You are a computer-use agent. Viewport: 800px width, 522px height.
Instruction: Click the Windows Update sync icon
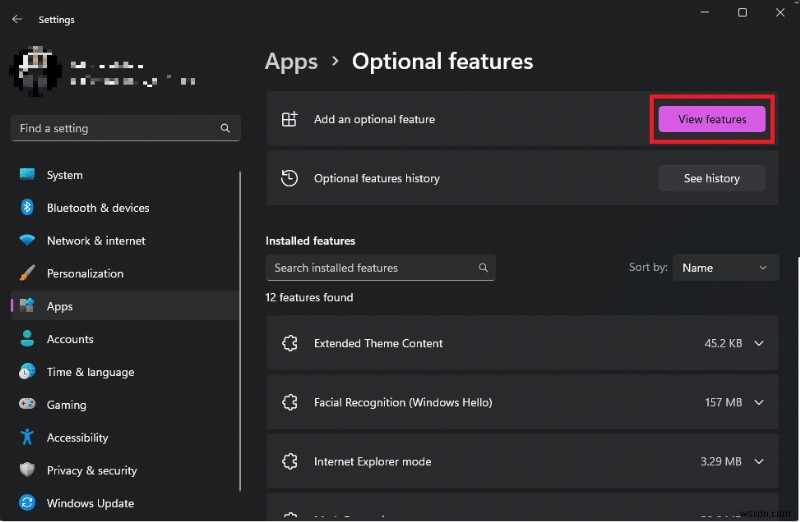tap(27, 503)
